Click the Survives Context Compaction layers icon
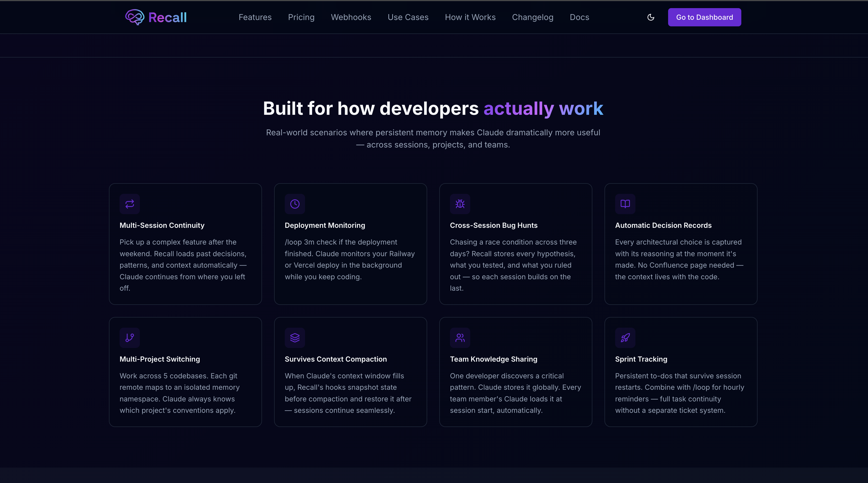 (x=294, y=338)
